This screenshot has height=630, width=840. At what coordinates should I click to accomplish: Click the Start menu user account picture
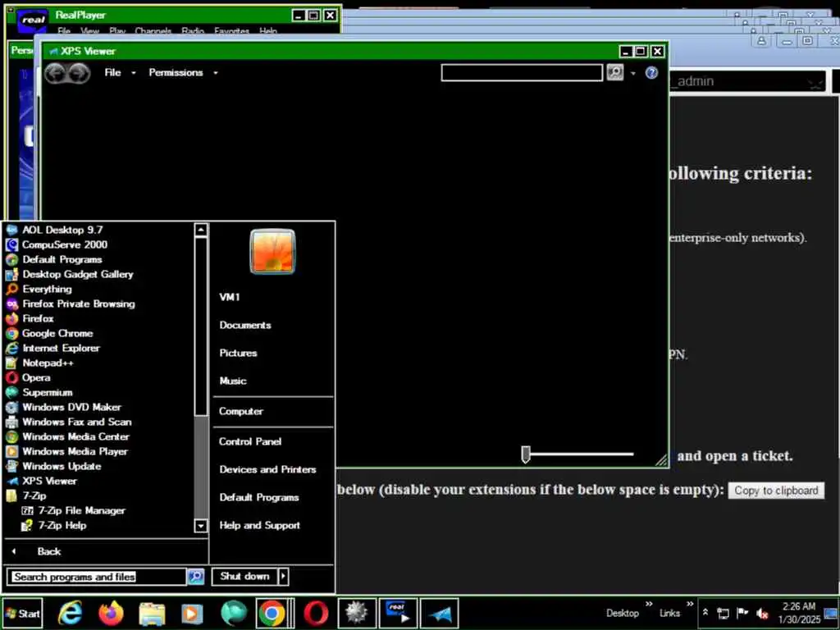[272, 251]
